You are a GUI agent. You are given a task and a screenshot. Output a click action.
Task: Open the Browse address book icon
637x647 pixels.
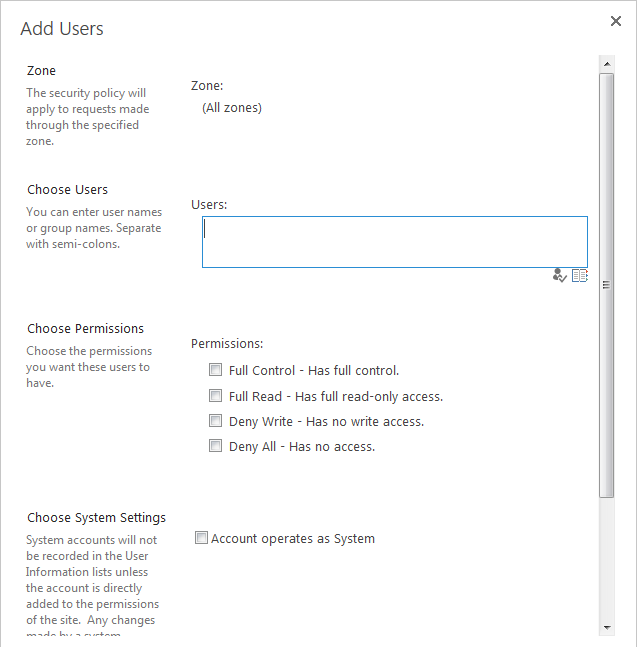coord(580,276)
